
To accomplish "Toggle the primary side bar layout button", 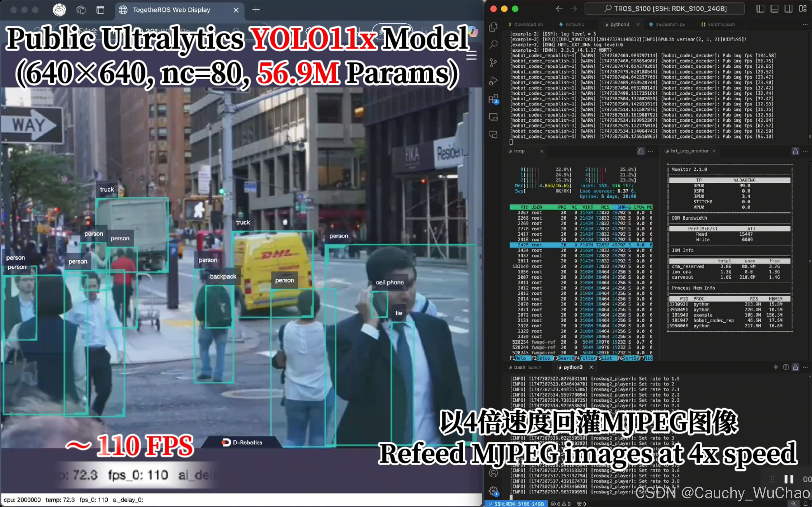I will (x=760, y=9).
